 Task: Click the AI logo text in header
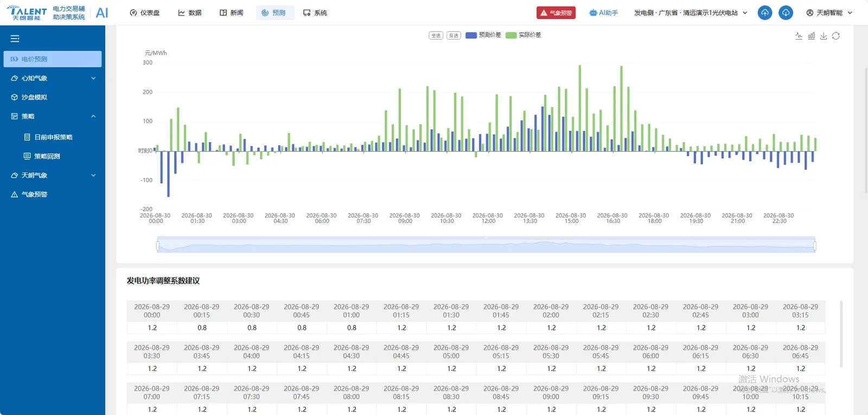tap(102, 12)
